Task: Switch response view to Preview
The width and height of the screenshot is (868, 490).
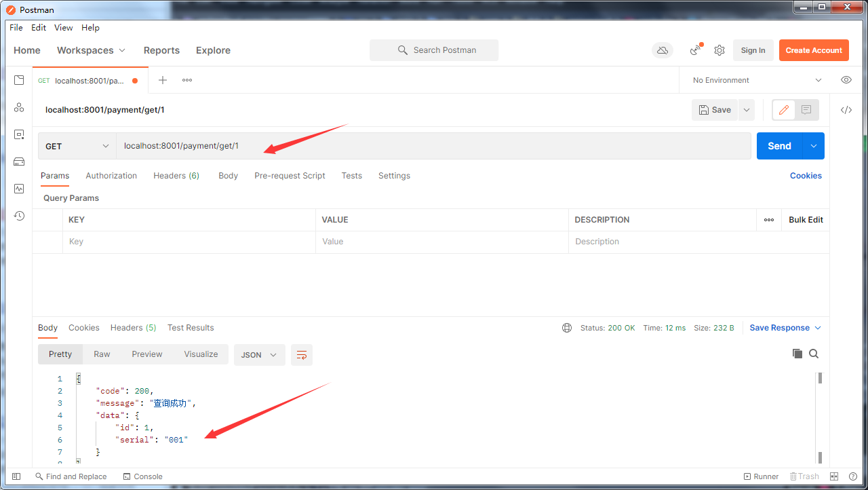Action: click(x=147, y=354)
